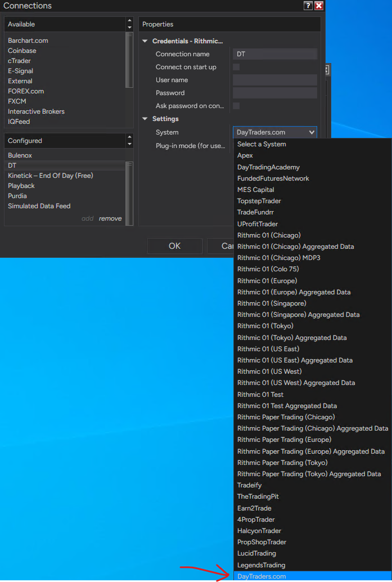Screen dimensions: 392x582
Task: Toggle Connect on start up checkbox
Action: 236,67
